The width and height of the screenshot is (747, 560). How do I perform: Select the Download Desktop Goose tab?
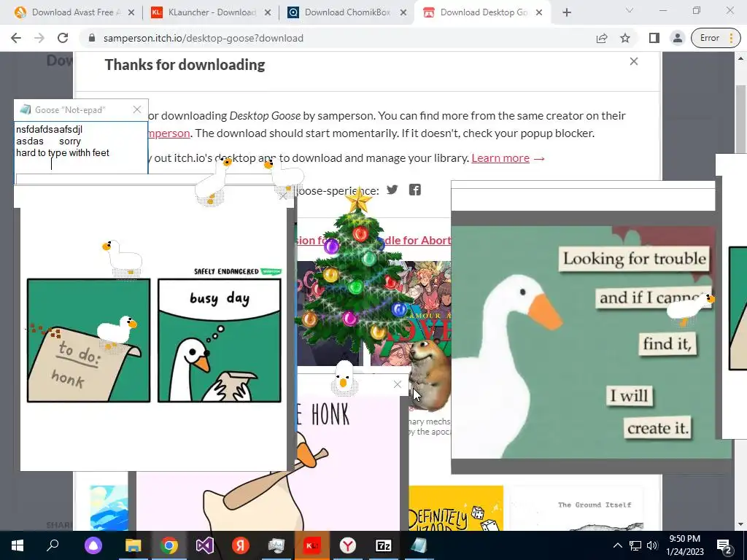click(483, 12)
